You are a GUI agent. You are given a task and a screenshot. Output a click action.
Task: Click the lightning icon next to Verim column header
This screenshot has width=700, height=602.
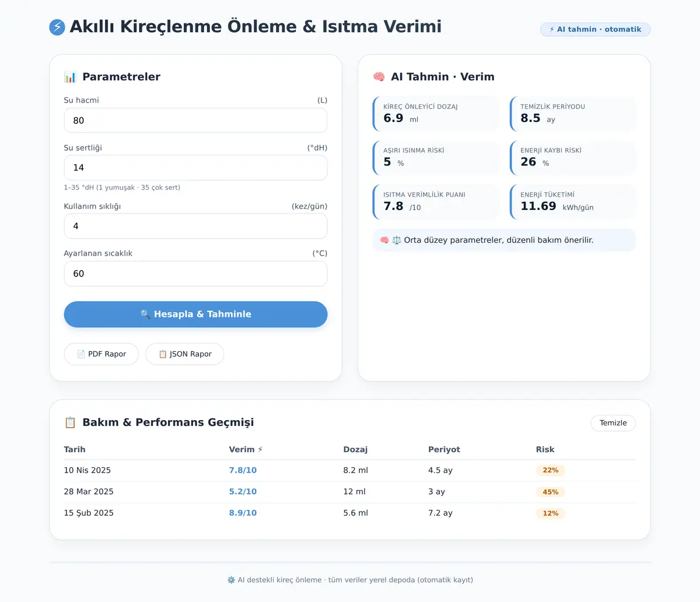coord(260,449)
